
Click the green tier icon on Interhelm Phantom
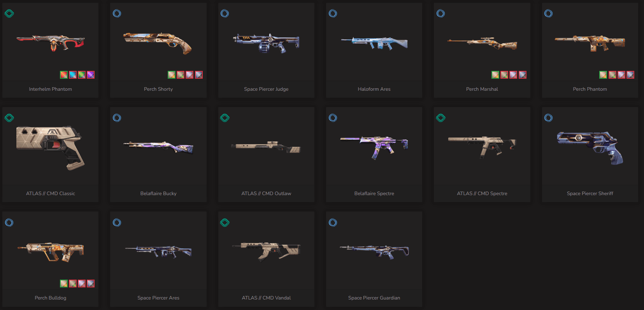click(9, 14)
